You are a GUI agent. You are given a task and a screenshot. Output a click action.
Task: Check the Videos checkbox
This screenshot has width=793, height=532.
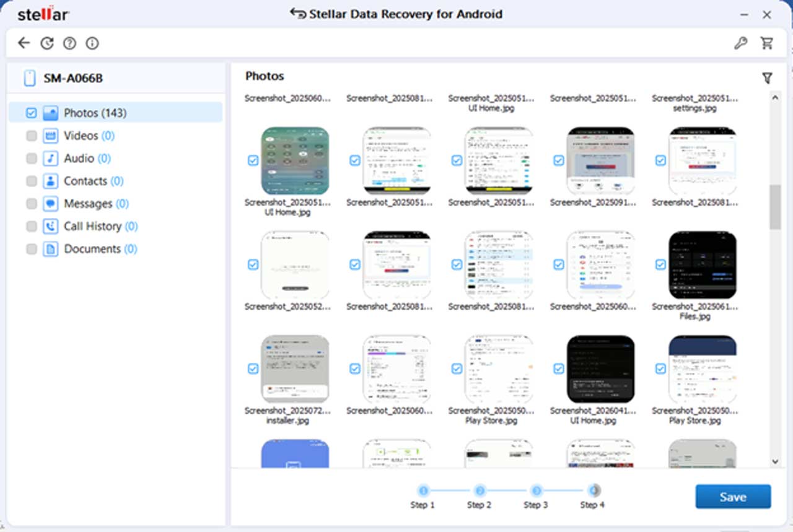[32, 136]
